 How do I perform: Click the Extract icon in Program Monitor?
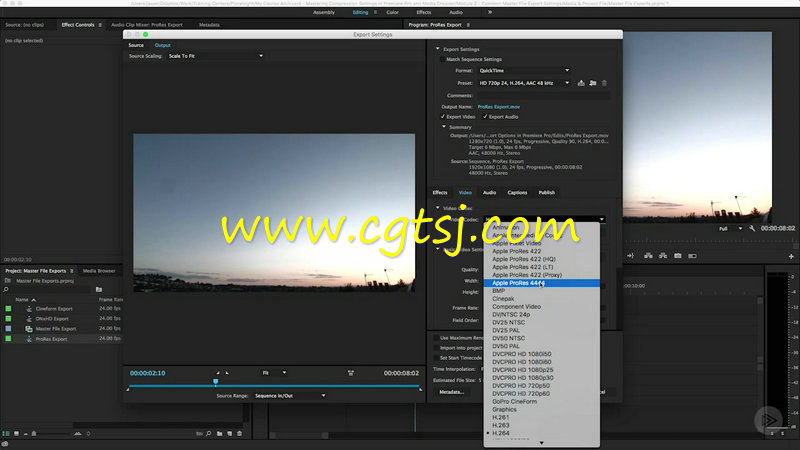663,256
